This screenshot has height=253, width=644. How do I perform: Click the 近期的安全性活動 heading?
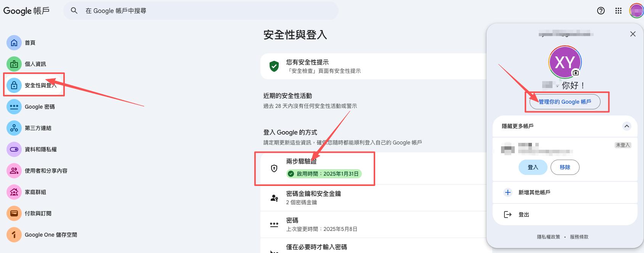coord(287,96)
